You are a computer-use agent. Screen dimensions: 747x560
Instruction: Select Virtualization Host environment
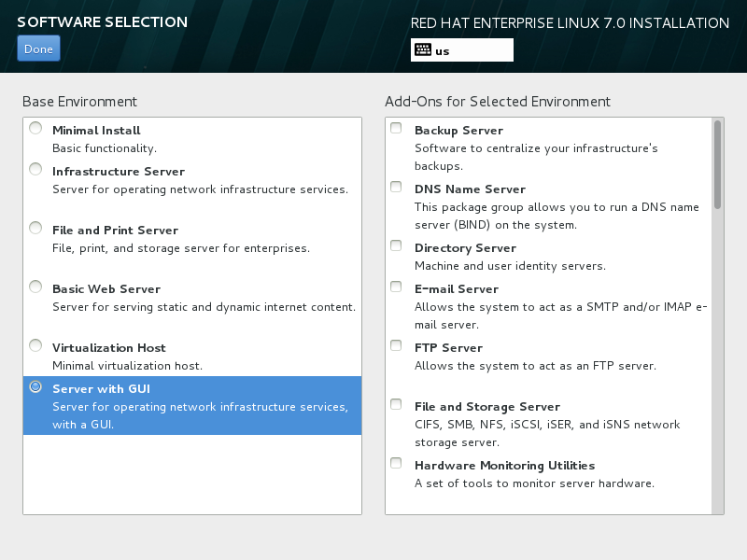(35, 346)
